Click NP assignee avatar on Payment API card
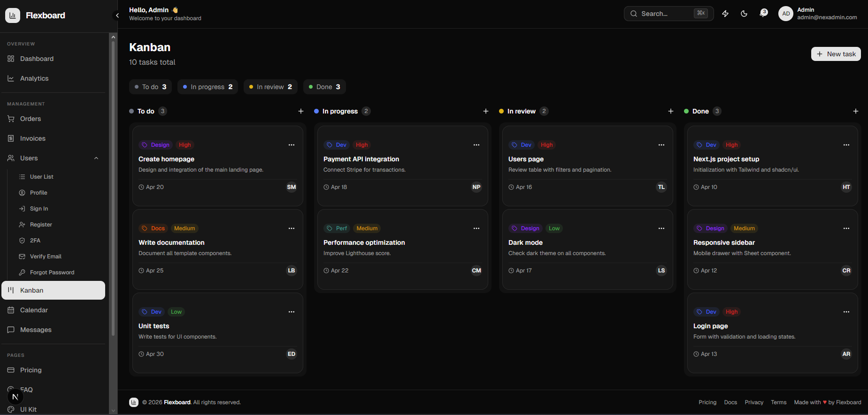 [476, 187]
